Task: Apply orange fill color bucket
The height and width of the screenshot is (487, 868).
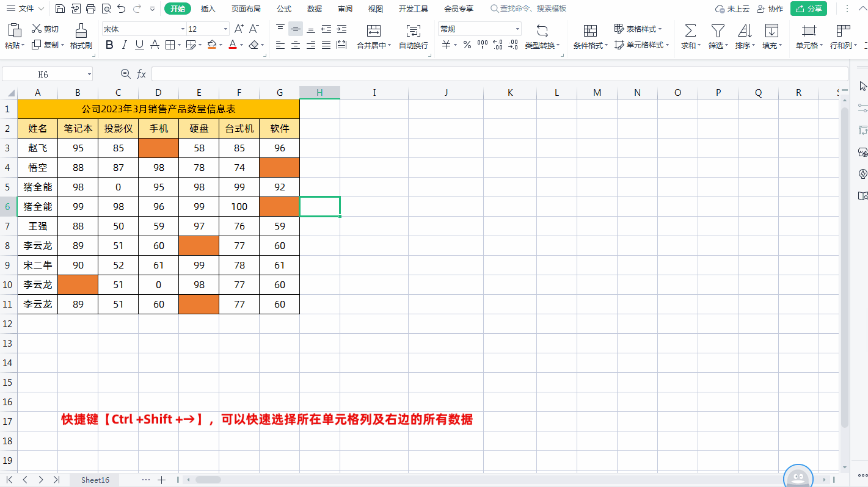Action: pos(211,45)
